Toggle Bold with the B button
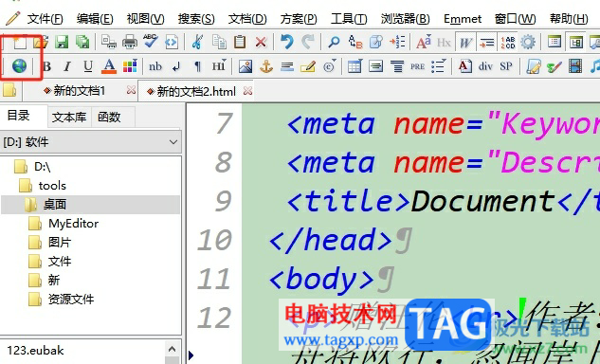Viewport: 600px width, 364px height. [x=47, y=66]
